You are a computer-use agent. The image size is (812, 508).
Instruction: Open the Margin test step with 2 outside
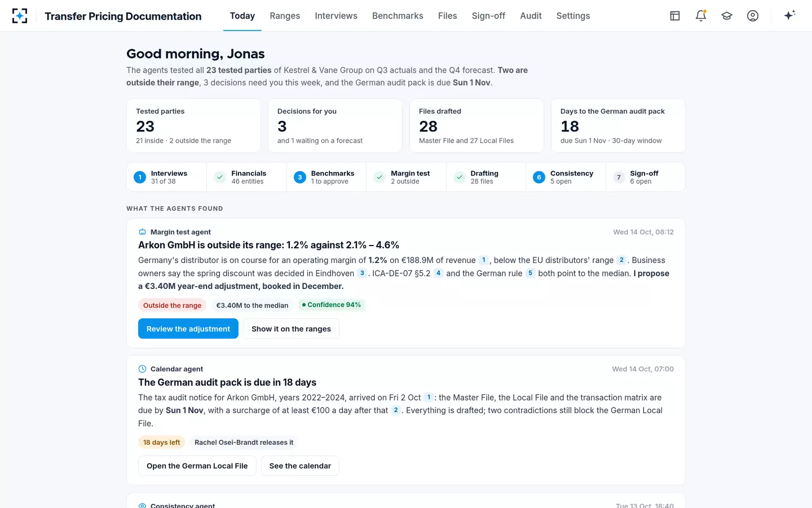pos(407,177)
